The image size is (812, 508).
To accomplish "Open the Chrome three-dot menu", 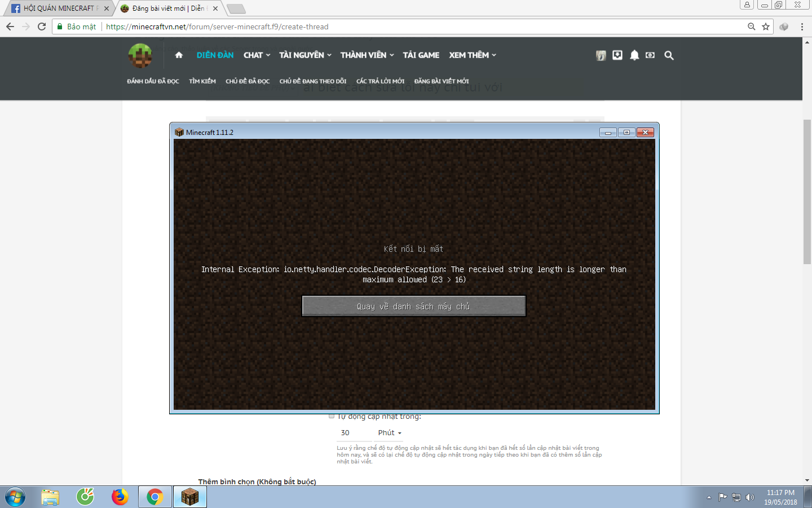I will click(802, 27).
